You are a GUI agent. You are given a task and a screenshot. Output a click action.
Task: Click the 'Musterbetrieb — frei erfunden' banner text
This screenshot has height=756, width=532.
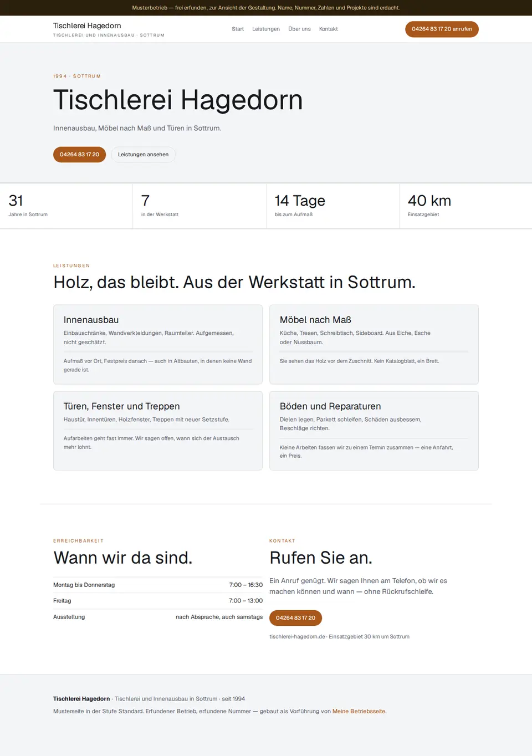(x=266, y=8)
